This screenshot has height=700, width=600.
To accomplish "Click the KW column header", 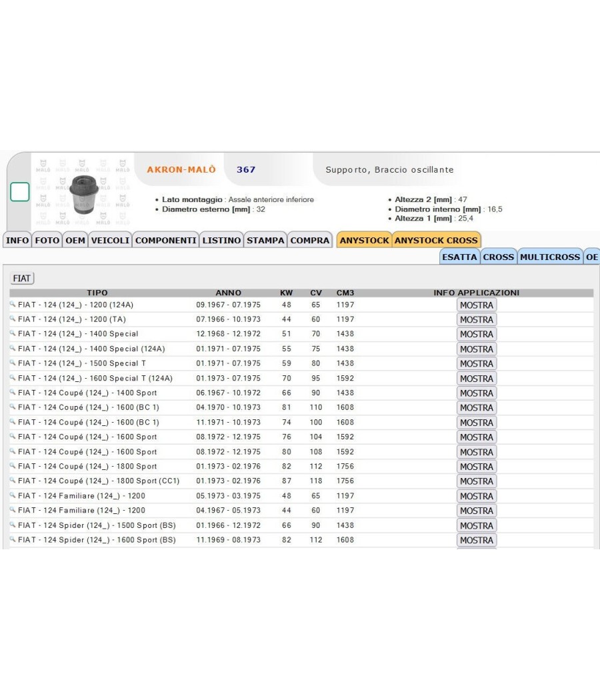I will (x=286, y=293).
